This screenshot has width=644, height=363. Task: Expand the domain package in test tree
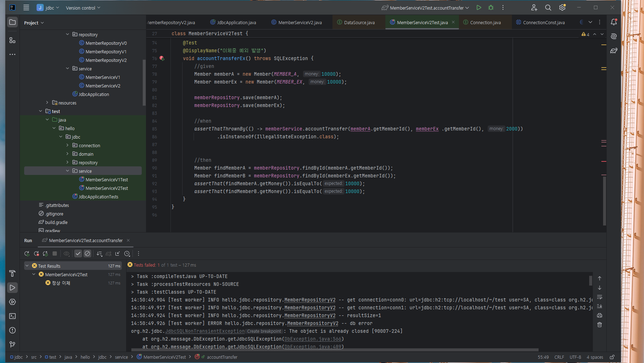pyautogui.click(x=67, y=154)
